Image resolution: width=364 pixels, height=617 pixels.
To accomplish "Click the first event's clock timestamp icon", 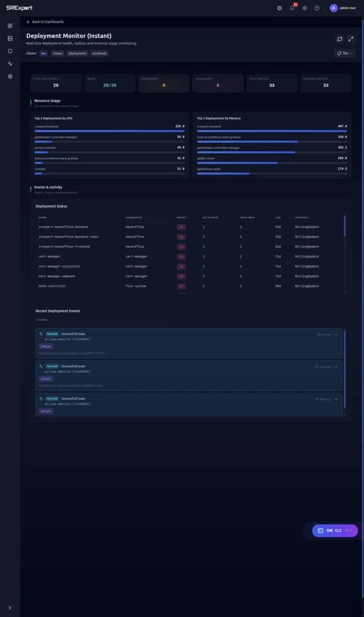I will point(318,334).
